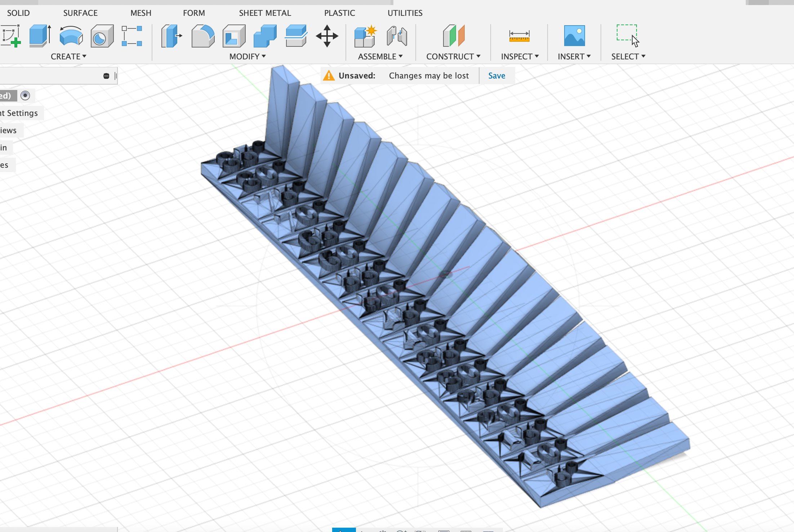
Task: Activate the Combine tool
Action: point(264,36)
